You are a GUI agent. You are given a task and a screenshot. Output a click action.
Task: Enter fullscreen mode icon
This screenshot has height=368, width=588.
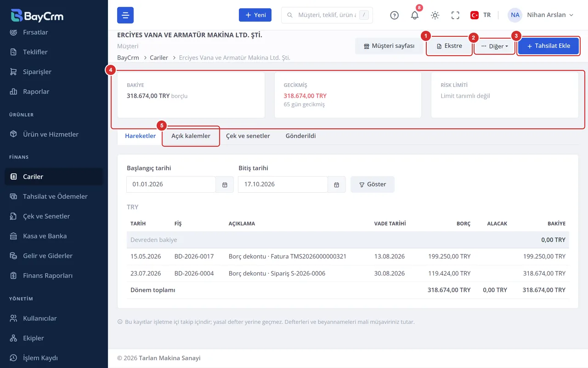pyautogui.click(x=455, y=15)
